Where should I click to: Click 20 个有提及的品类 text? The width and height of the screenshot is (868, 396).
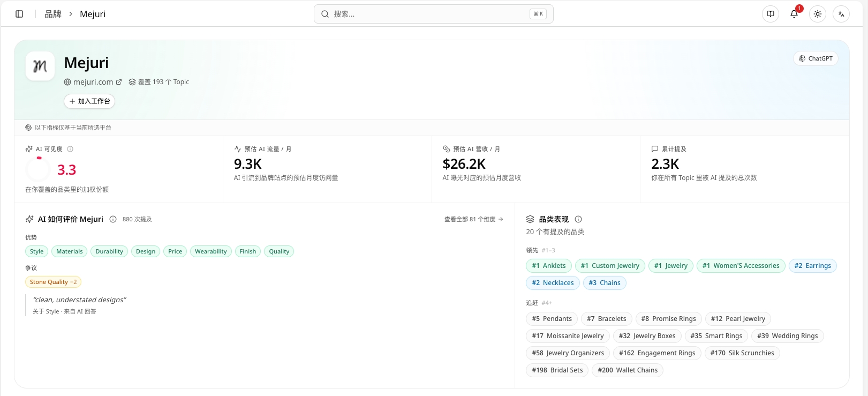555,232
